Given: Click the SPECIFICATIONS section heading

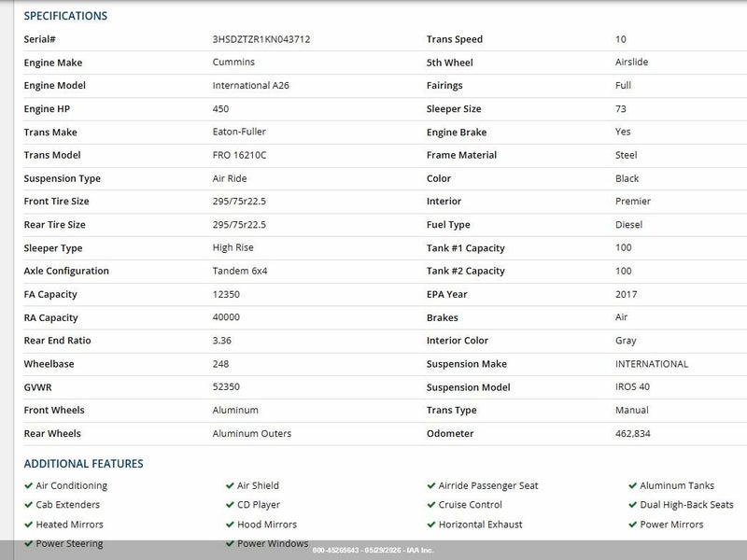Looking at the screenshot, I should pos(65,16).
